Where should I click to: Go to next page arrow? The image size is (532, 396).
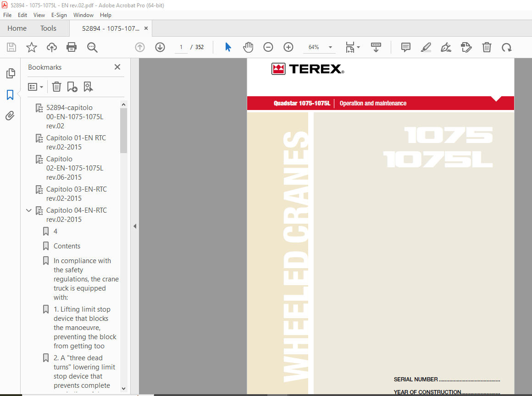tap(160, 47)
